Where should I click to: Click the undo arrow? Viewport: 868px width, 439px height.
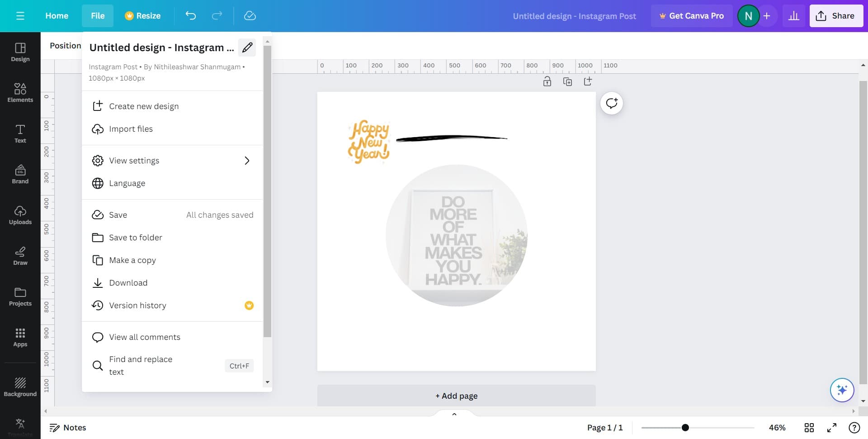coord(191,16)
